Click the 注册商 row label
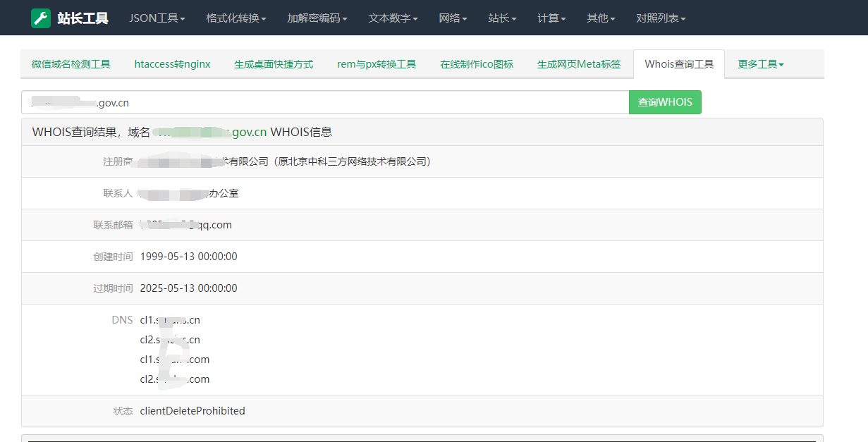Image resolution: width=868 pixels, height=442 pixels. (118, 161)
